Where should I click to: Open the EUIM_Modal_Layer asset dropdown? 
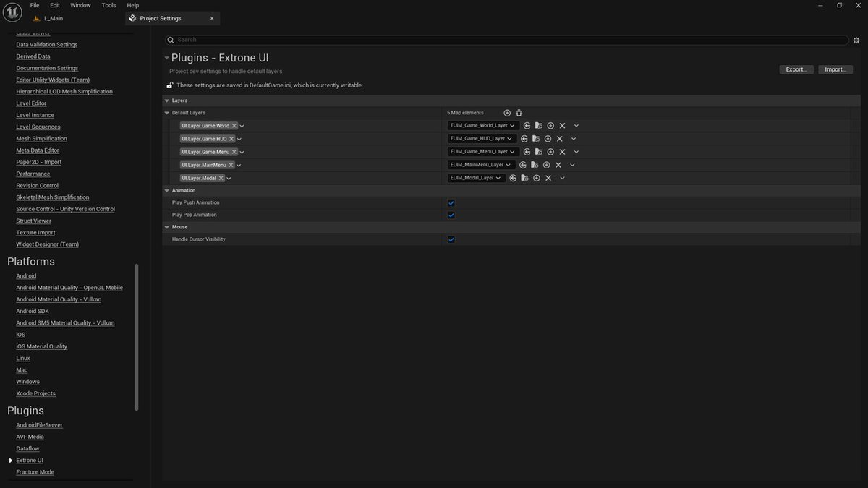coord(476,178)
